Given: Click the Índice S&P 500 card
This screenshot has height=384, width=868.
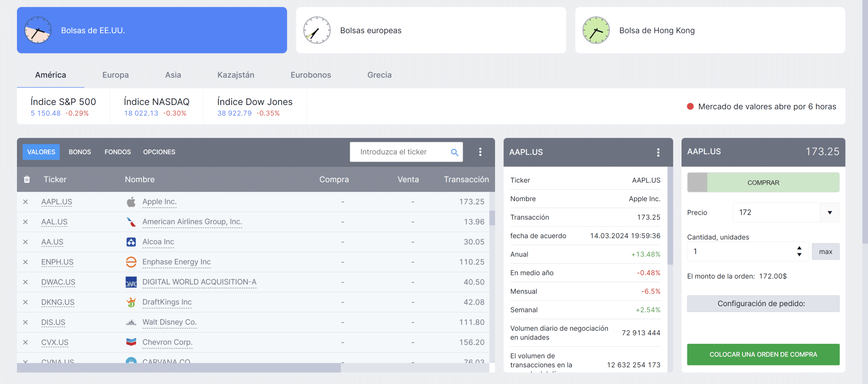Looking at the screenshot, I should coord(64,107).
